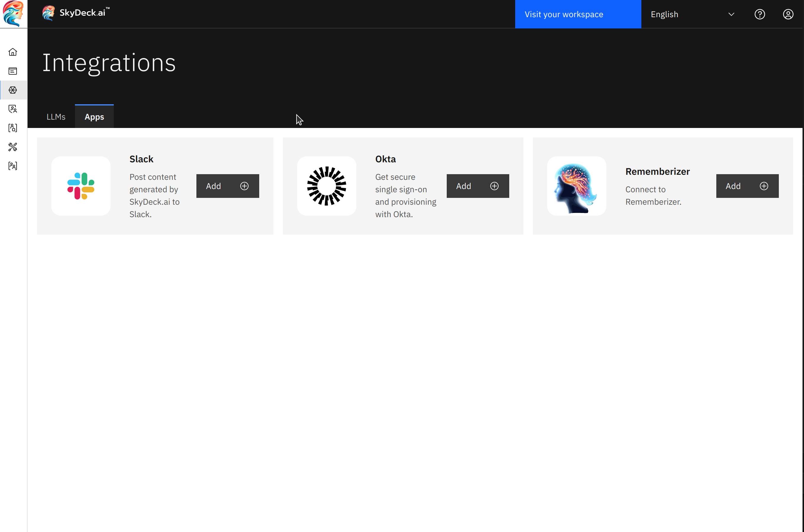The width and height of the screenshot is (804, 532).
Task: Click the tools setup icon in the sidebar
Action: (12, 147)
